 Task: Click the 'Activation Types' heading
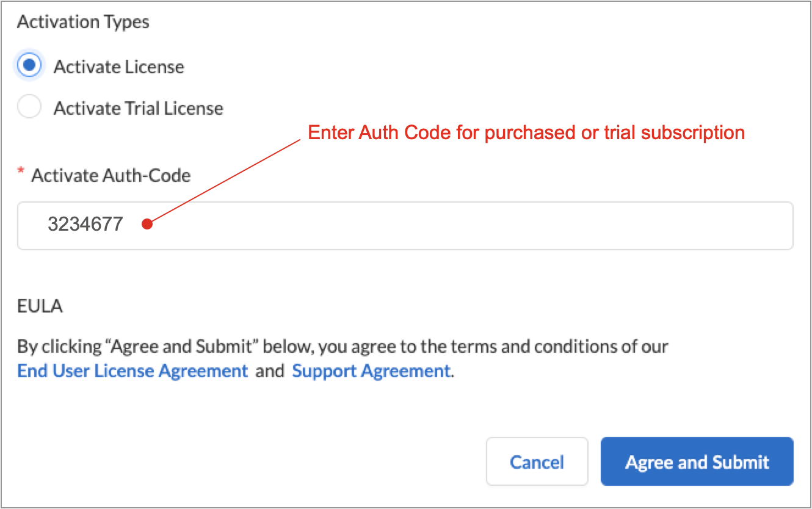[x=83, y=23]
